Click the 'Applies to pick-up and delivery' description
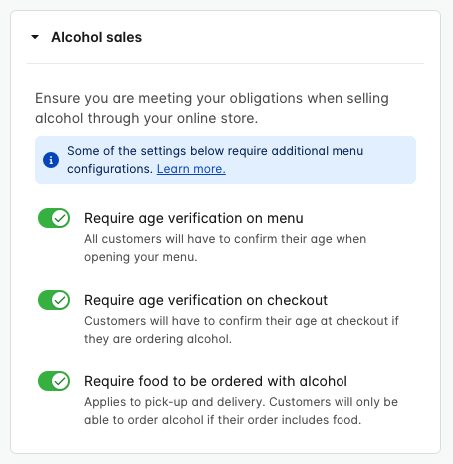 point(241,411)
